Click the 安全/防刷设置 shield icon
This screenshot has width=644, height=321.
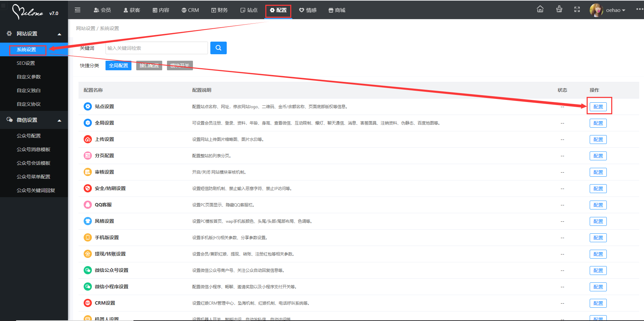(88, 188)
